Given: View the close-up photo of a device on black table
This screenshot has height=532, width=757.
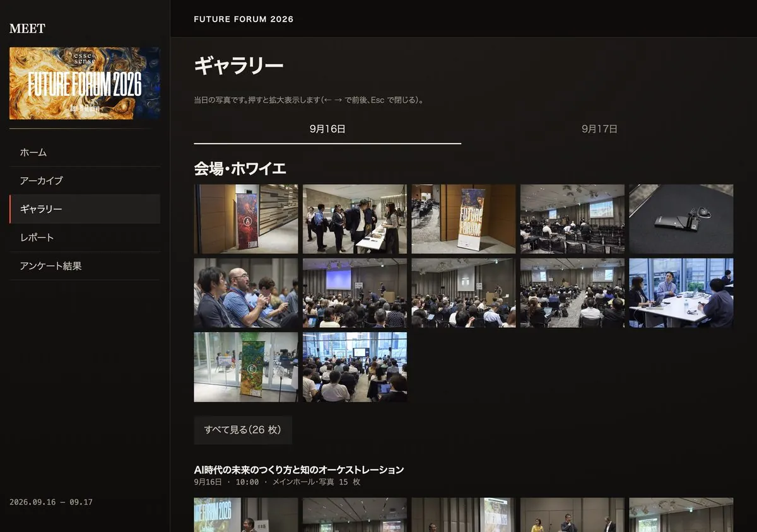Looking at the screenshot, I should pyautogui.click(x=681, y=219).
